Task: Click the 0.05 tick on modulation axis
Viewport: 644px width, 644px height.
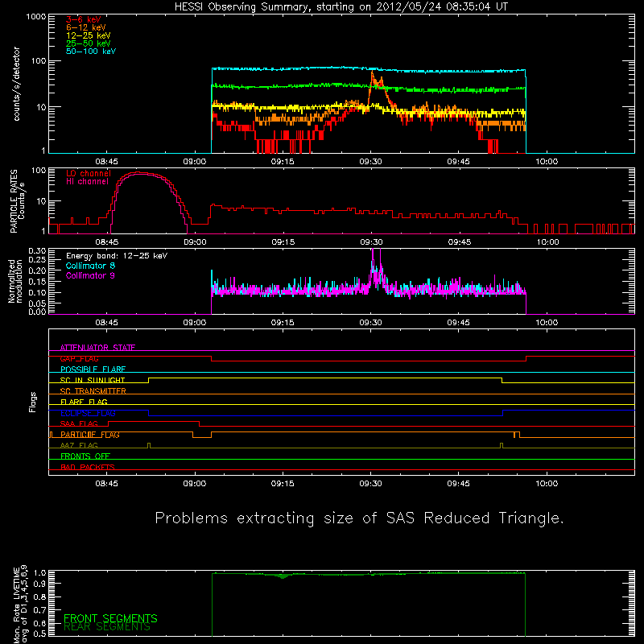Action: point(37,303)
